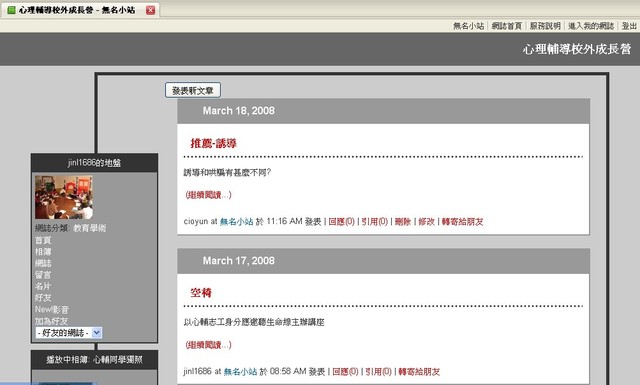Image resolution: width=640 pixels, height=385 pixels.
Task: Open 好友 in the sidebar menu
Action: (43, 298)
